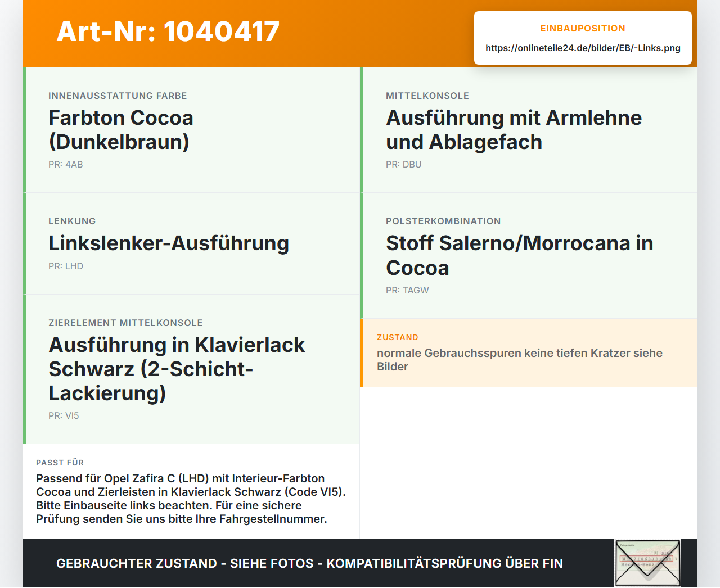This screenshot has height=588, width=720.
Task: Click the 'POLSTERKOMBINATION' label
Action: pos(443,221)
